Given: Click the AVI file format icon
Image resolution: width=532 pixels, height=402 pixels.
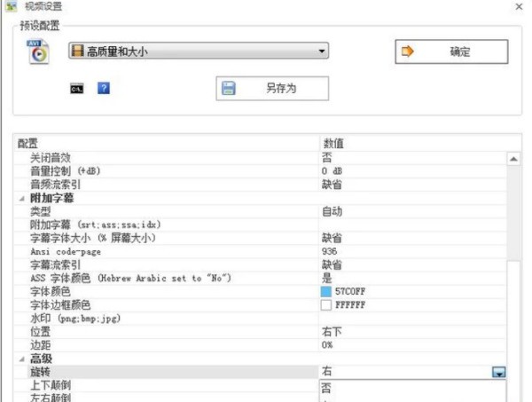Looking at the screenshot, I should pos(38,52).
